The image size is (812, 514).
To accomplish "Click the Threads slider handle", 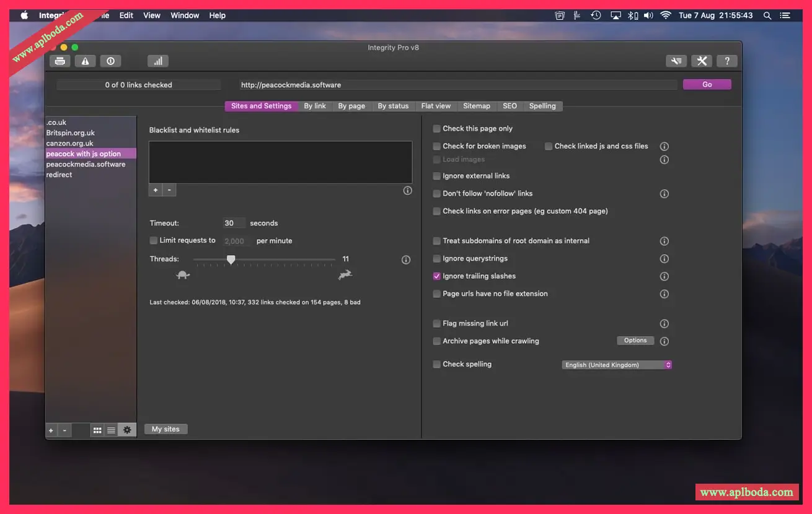I will click(231, 259).
